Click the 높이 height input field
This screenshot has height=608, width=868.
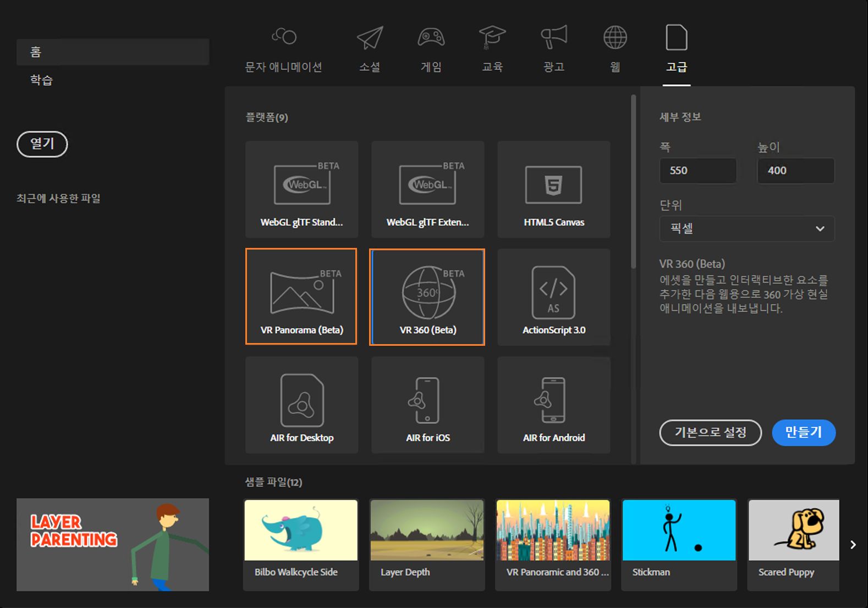[x=795, y=170]
